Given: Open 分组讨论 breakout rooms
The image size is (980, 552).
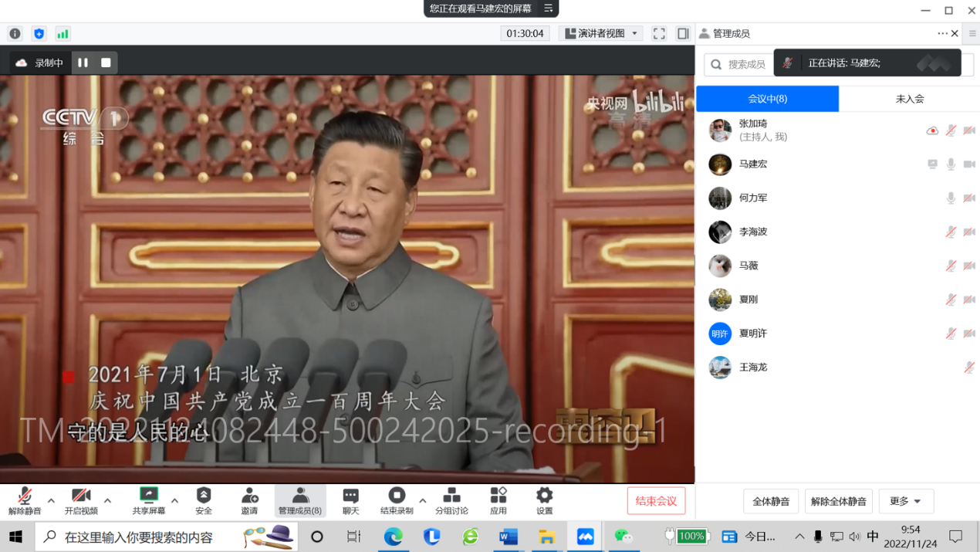Looking at the screenshot, I should tap(451, 500).
